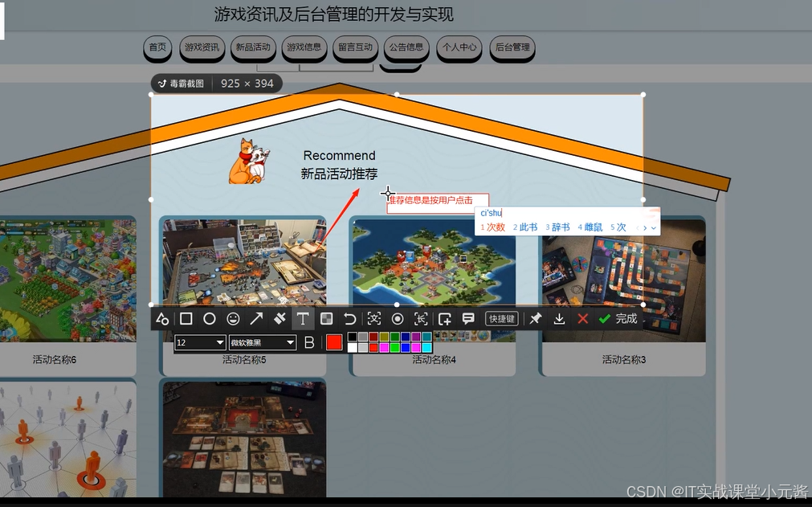812x507 pixels.
Task: Choose IME candidate 3 辞书
Action: click(x=557, y=227)
